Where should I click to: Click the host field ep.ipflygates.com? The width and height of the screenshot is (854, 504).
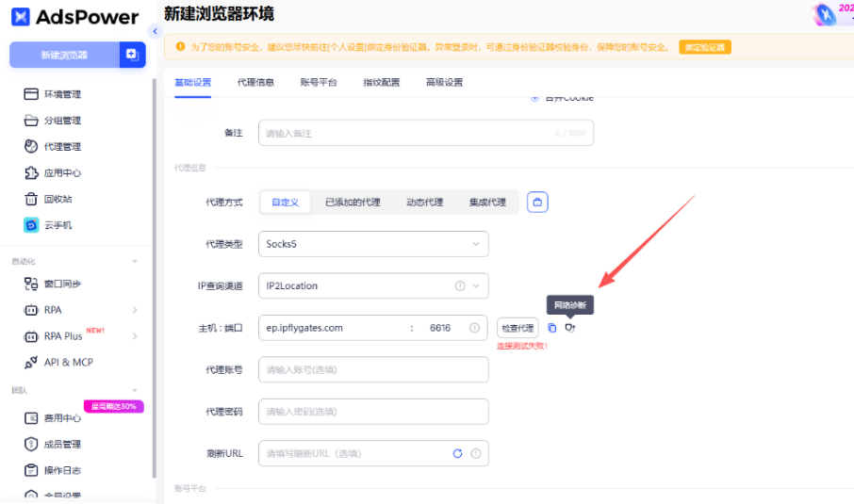click(334, 328)
